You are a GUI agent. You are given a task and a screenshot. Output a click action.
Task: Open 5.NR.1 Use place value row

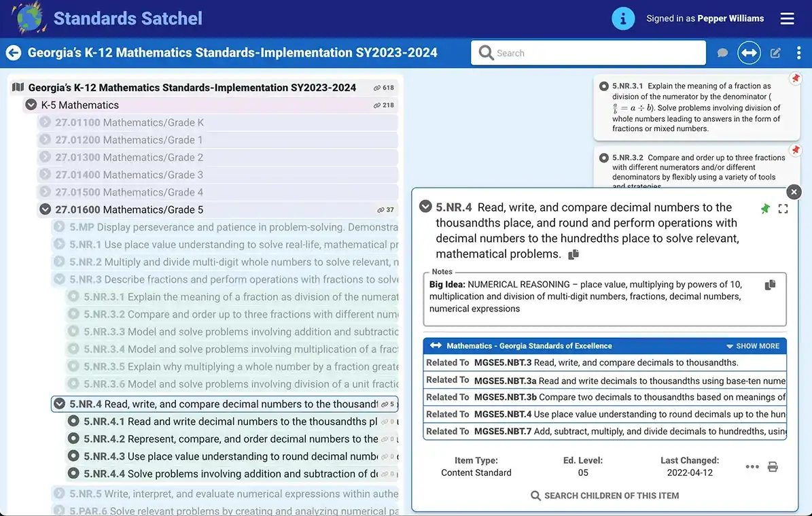pos(226,245)
